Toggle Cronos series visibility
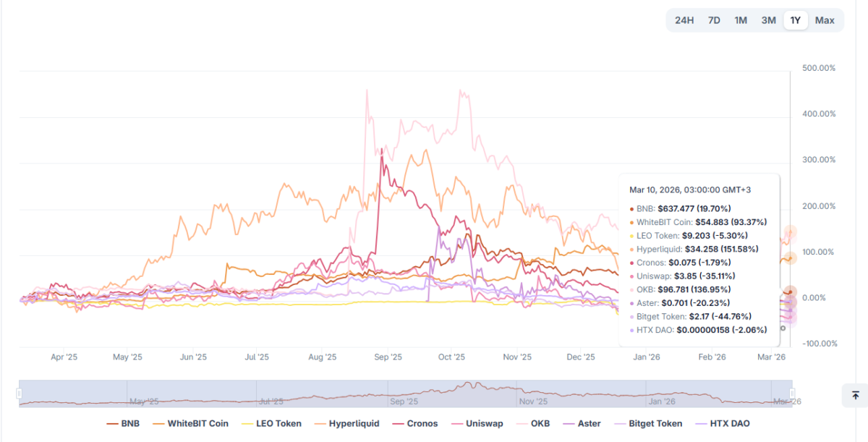This screenshot has width=868, height=442. pyautogui.click(x=414, y=424)
